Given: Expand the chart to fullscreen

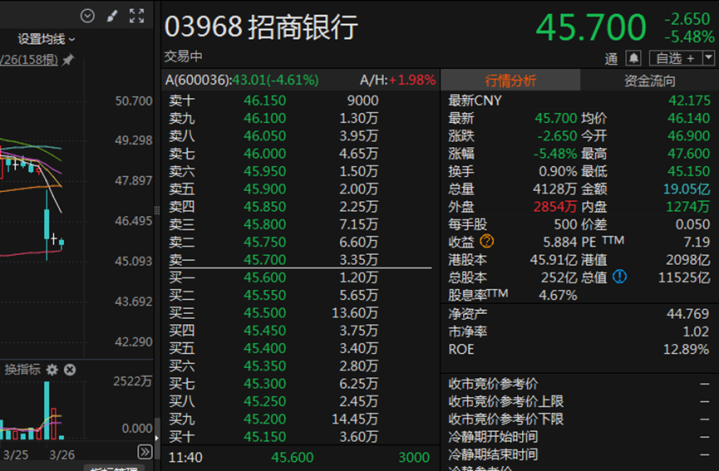Looking at the screenshot, I should [x=137, y=16].
